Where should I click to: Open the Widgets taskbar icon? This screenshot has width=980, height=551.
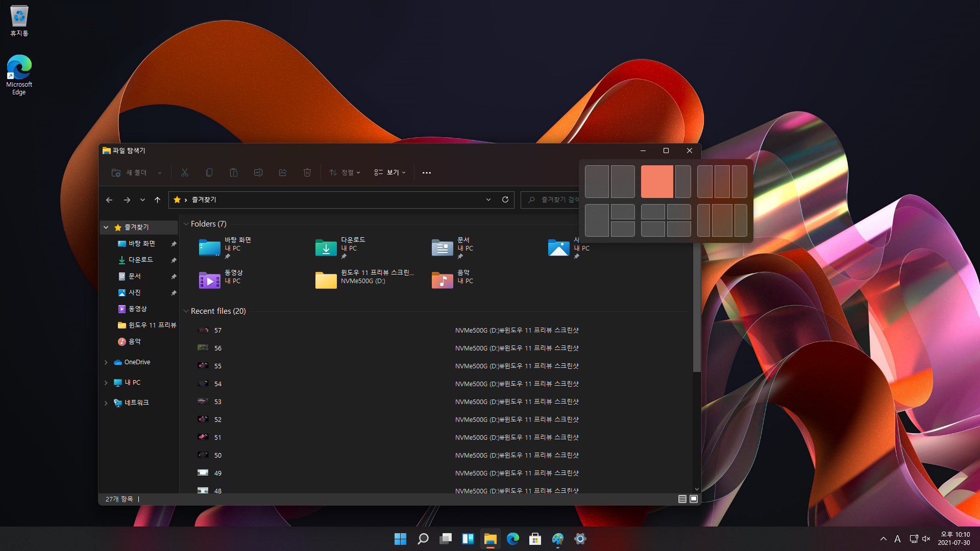(x=468, y=539)
